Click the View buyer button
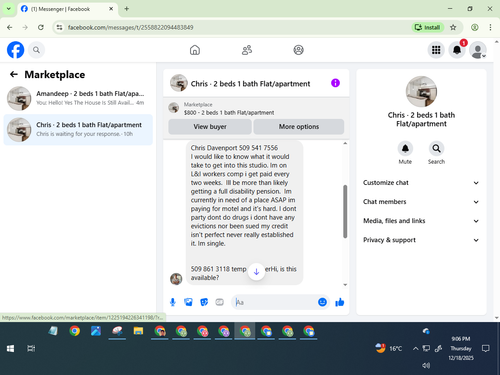The width and height of the screenshot is (500, 375). point(210,127)
